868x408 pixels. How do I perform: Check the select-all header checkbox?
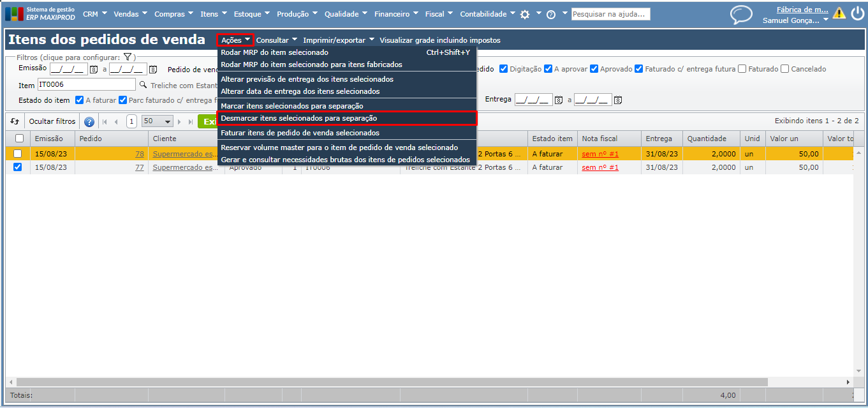point(19,139)
